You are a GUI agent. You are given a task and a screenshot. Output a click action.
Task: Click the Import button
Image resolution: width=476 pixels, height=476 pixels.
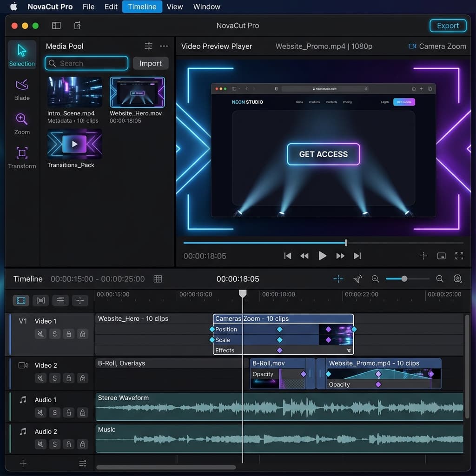151,63
